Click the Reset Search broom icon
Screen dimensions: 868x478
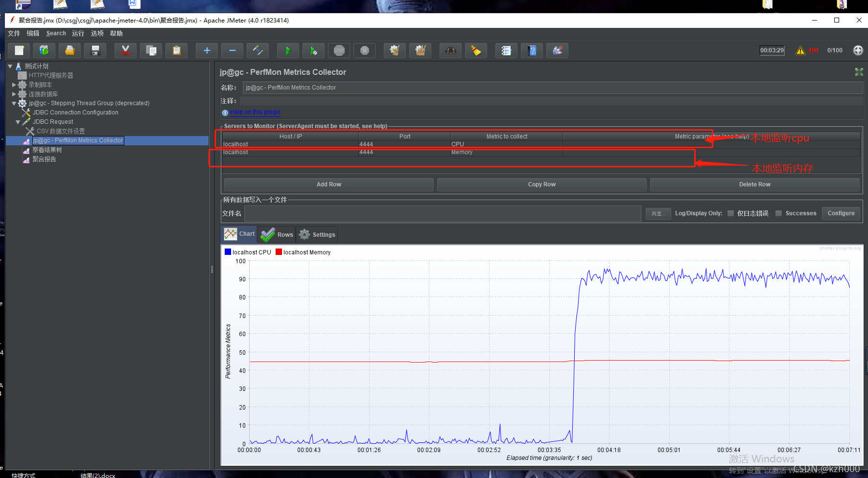coord(476,50)
